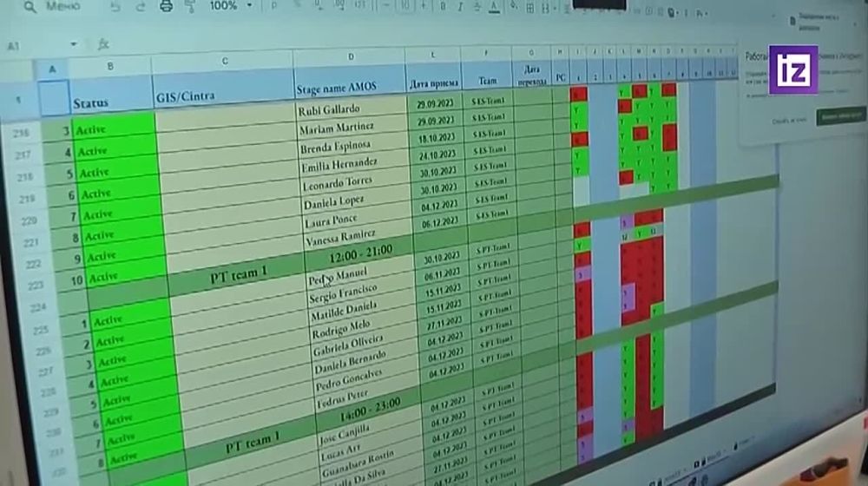Select the paint format icon

click(x=190, y=6)
